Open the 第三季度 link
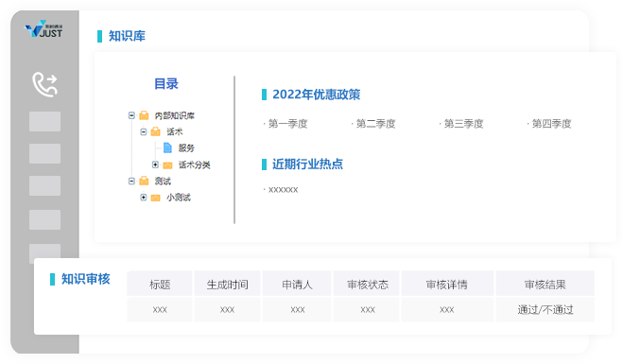Viewport: 623px width, 364px height. tap(463, 124)
